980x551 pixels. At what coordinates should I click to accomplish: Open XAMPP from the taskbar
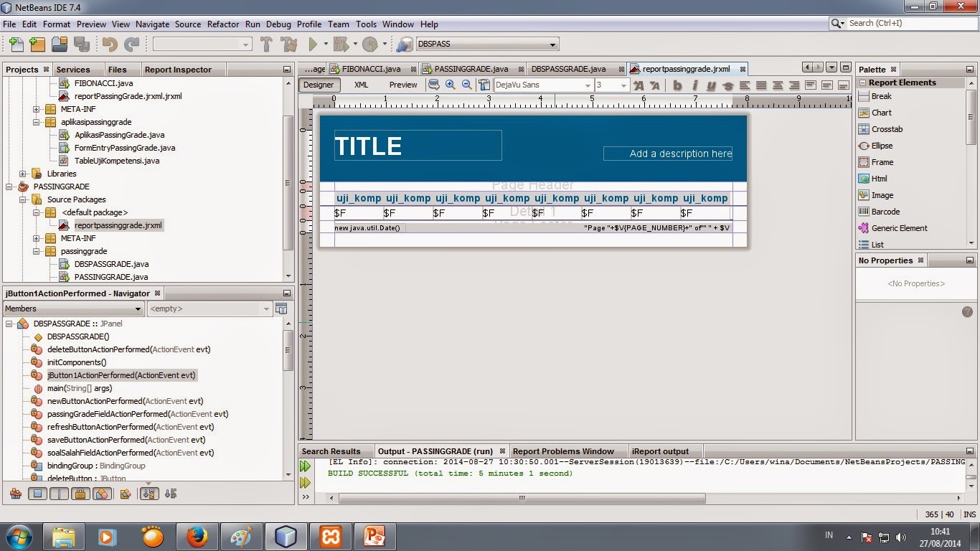[331, 536]
